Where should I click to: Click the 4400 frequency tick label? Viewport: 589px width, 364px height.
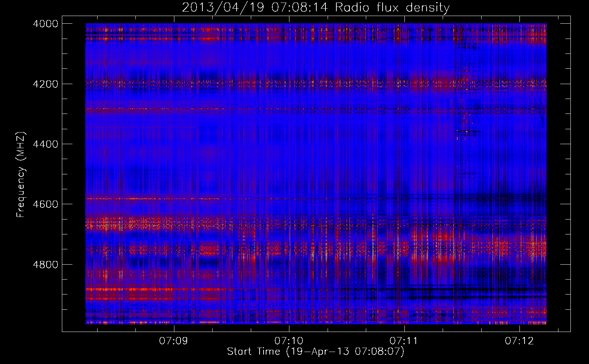click(46, 144)
